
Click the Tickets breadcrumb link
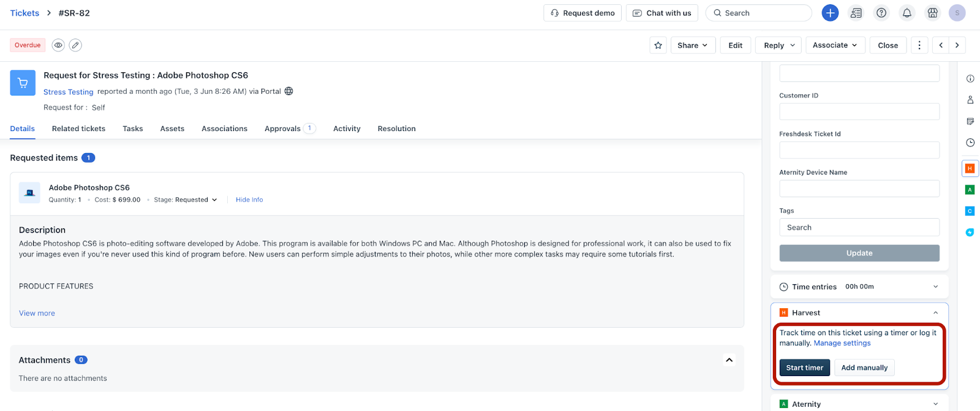coord(24,13)
